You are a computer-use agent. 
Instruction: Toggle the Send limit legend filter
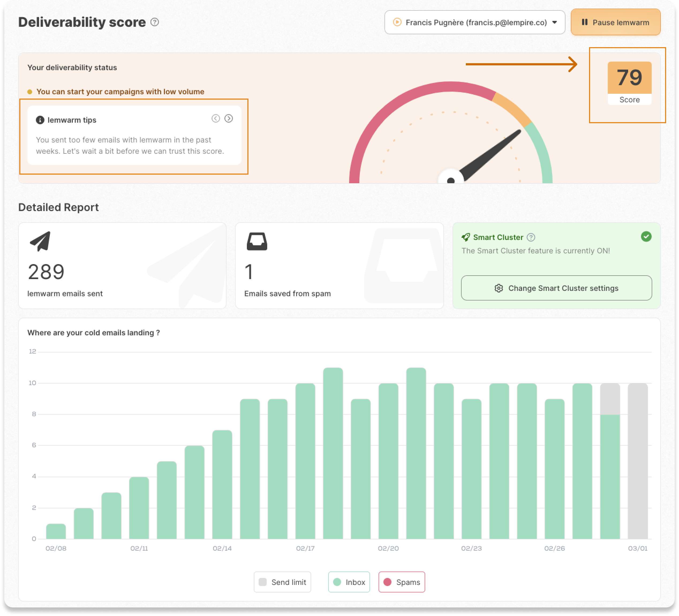point(282,582)
